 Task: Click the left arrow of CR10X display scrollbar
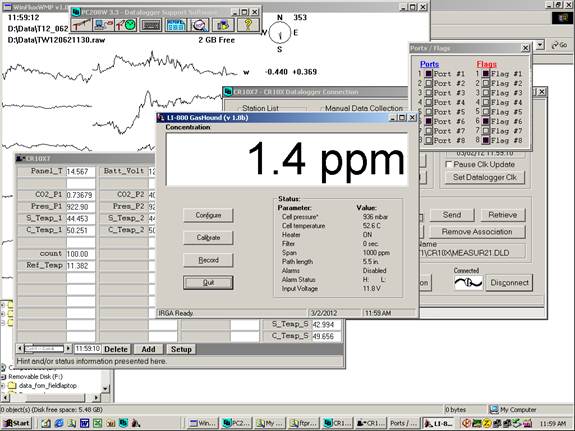click(20, 348)
